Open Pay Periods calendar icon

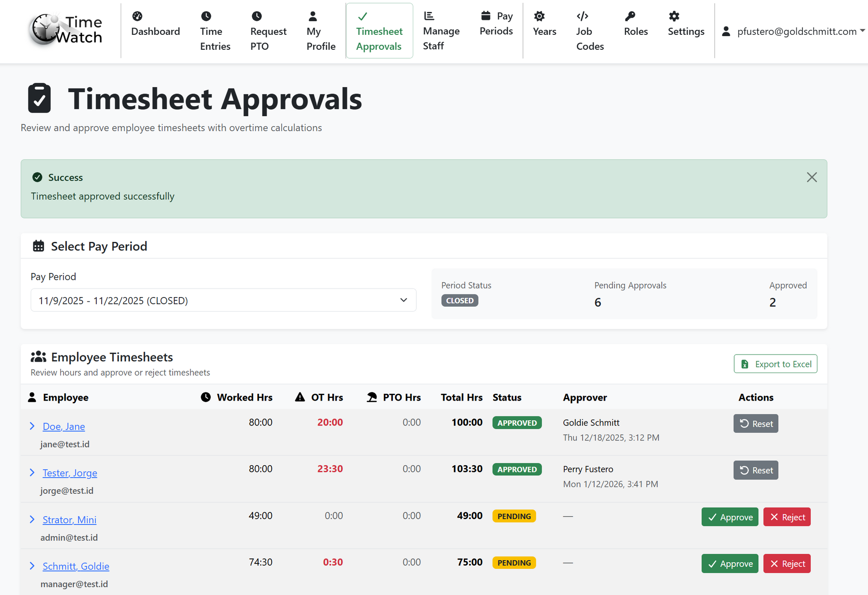(486, 16)
